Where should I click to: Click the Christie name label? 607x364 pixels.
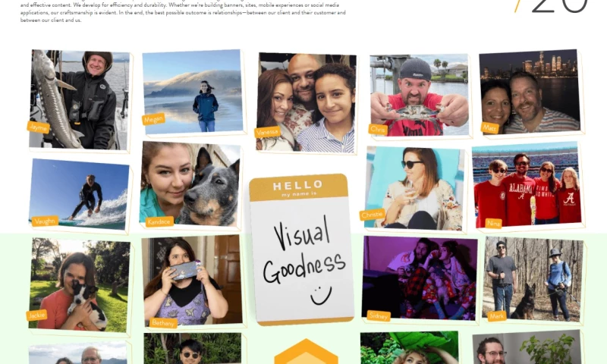pyautogui.click(x=373, y=215)
